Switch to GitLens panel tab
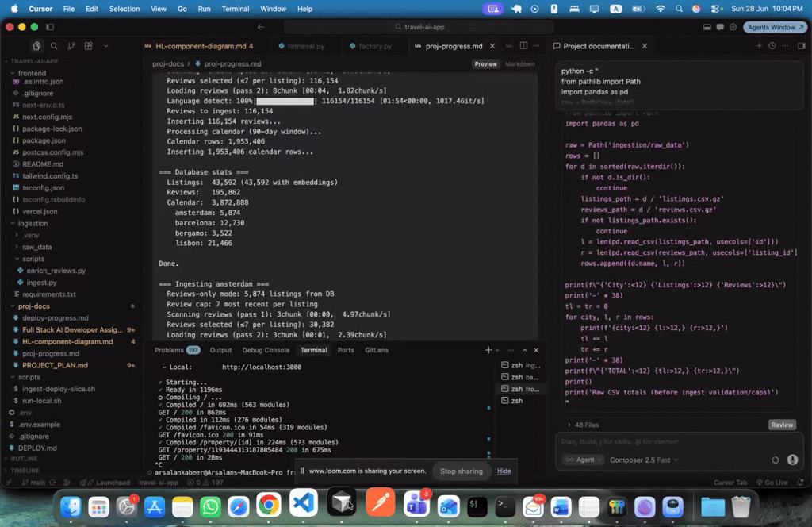 point(377,350)
